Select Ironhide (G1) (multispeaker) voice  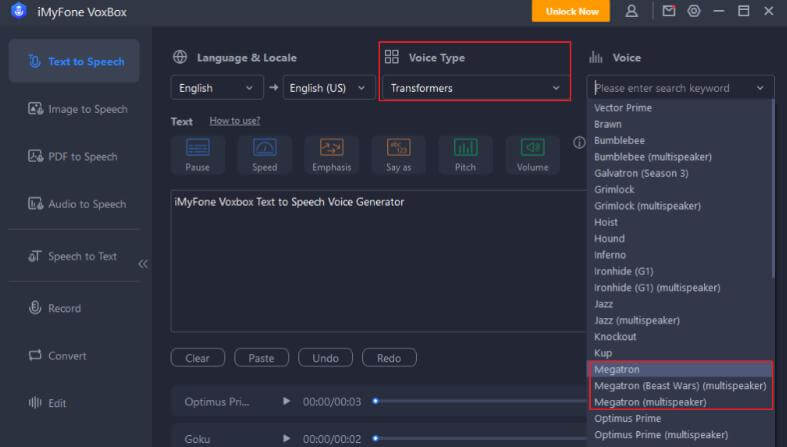(x=680, y=287)
